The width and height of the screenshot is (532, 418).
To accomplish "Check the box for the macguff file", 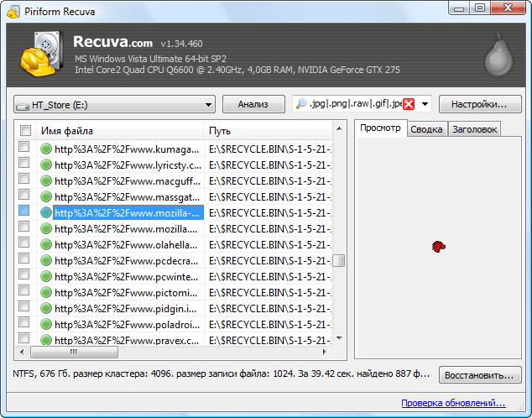I will 24,179.
